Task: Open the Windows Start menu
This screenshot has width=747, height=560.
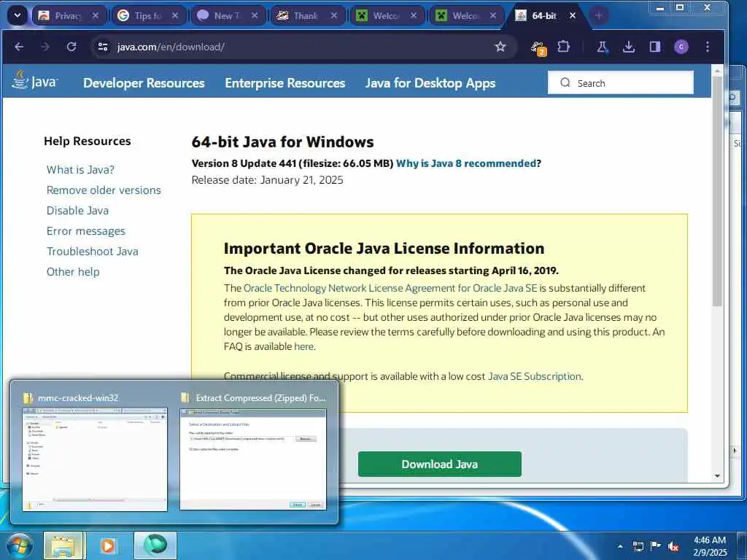Action: [x=19, y=545]
